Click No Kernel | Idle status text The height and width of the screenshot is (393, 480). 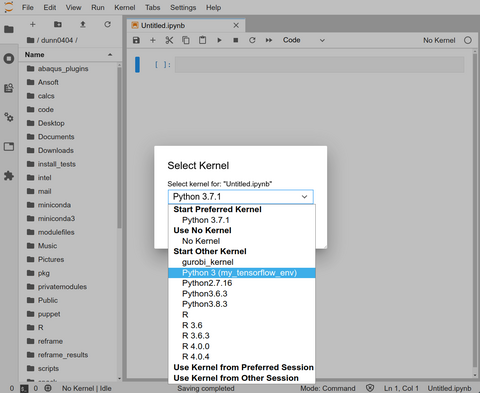[x=87, y=388]
